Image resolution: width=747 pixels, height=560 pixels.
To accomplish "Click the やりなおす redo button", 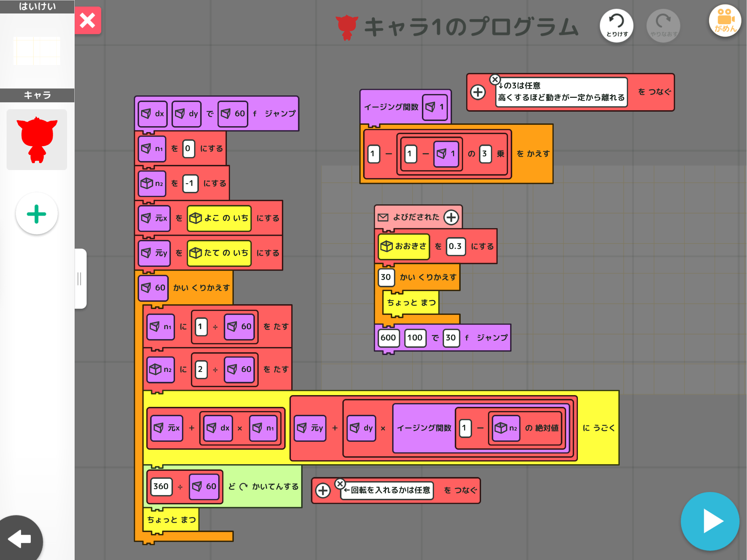I will pos(663,26).
